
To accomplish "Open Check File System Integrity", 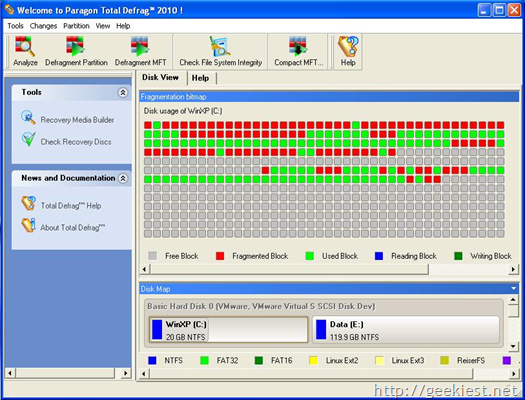I will tap(220, 52).
